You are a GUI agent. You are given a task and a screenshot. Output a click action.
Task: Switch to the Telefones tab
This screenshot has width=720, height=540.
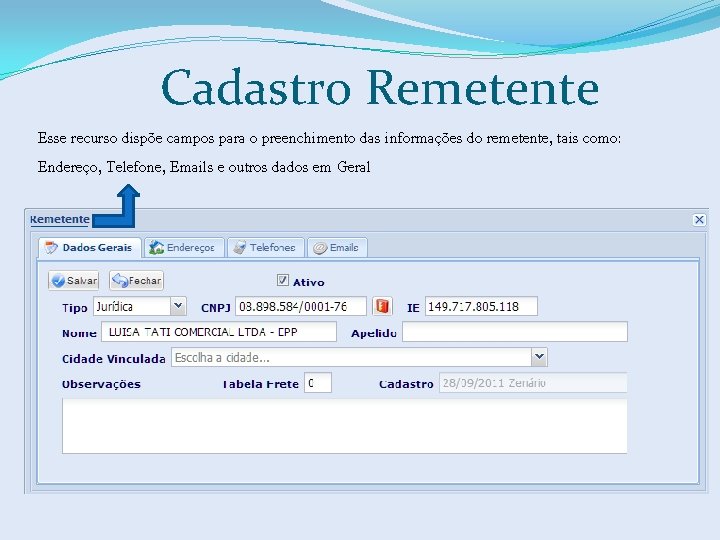click(266, 248)
